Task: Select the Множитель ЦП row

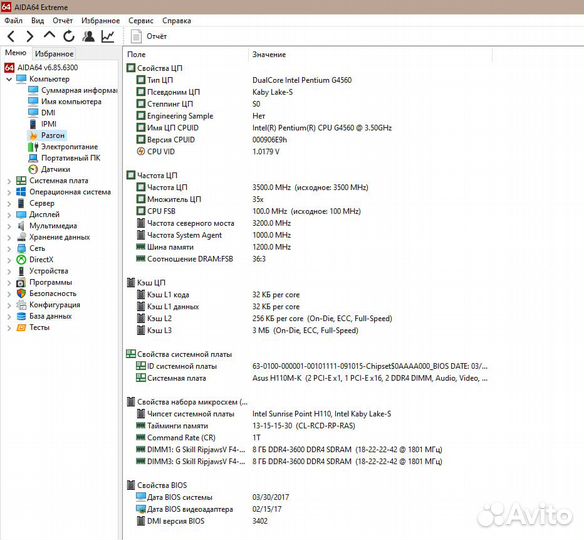Action: coord(200,199)
